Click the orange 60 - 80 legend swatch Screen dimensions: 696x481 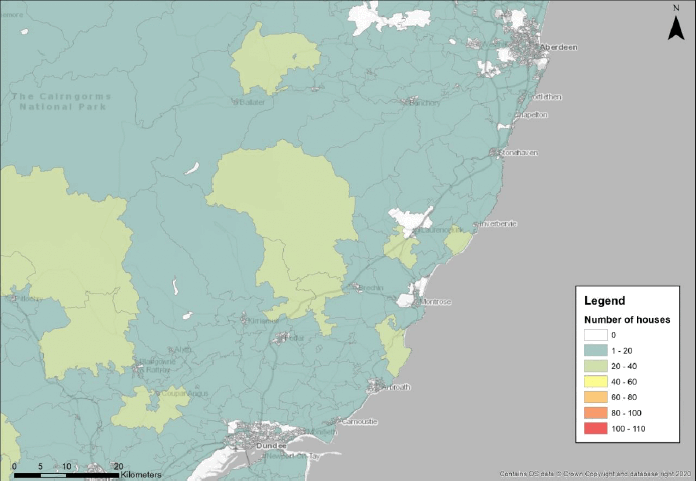596,397
